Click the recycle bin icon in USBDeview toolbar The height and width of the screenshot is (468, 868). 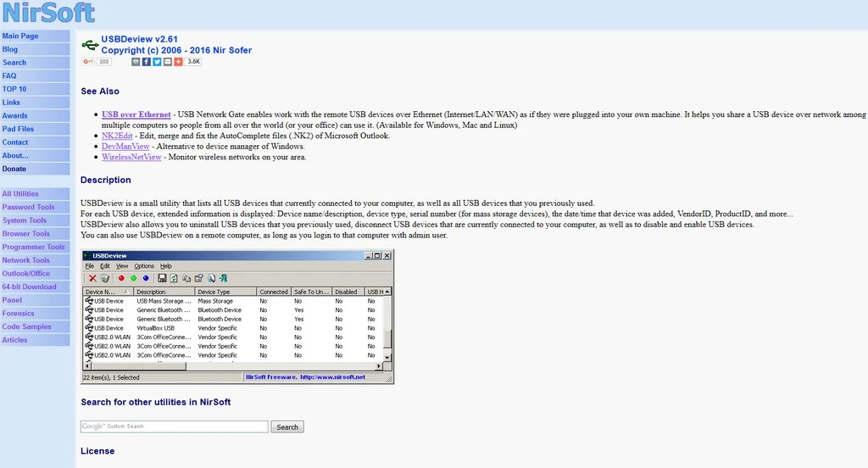click(x=104, y=278)
